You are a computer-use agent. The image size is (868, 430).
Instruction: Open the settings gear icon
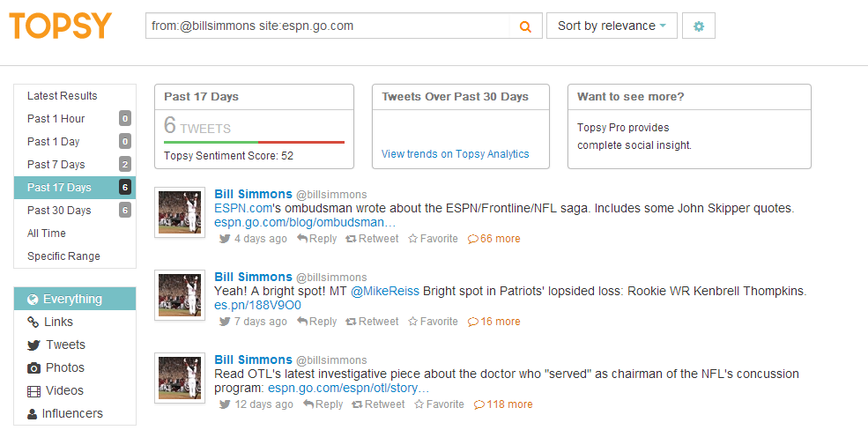699,26
